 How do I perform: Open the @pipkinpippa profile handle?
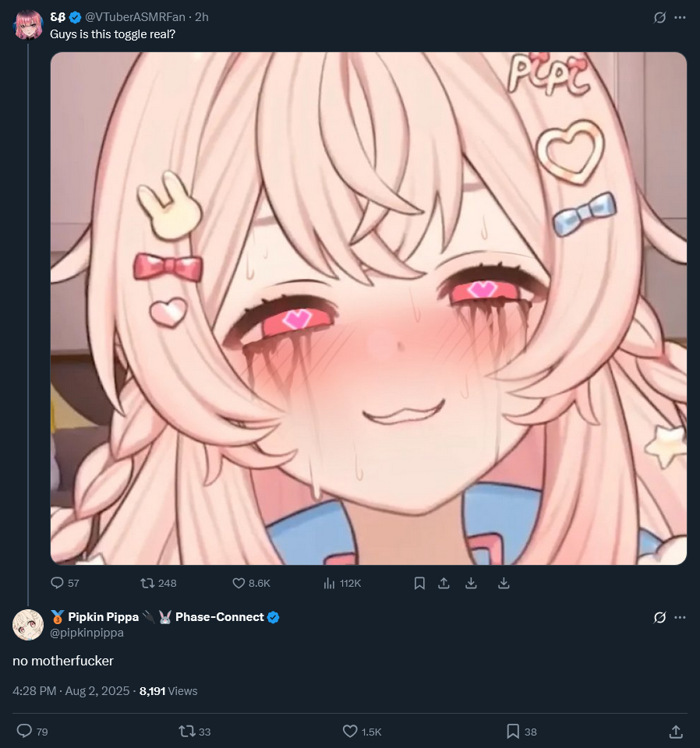coord(87,633)
